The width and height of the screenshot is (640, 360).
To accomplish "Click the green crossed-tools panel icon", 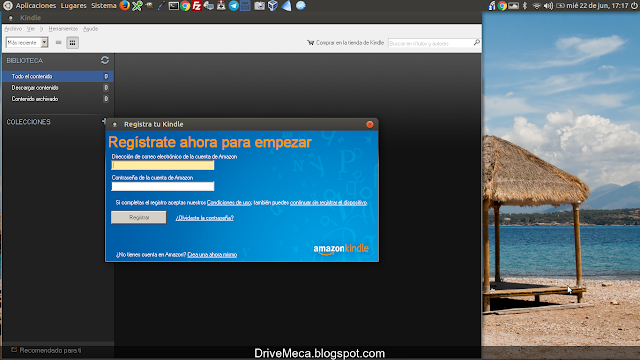I will pyautogui.click(x=137, y=6).
